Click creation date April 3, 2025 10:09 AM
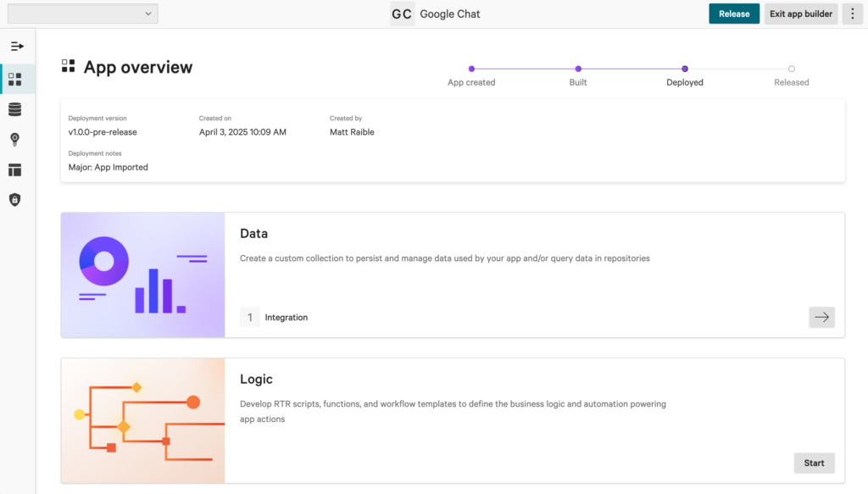 (x=242, y=132)
